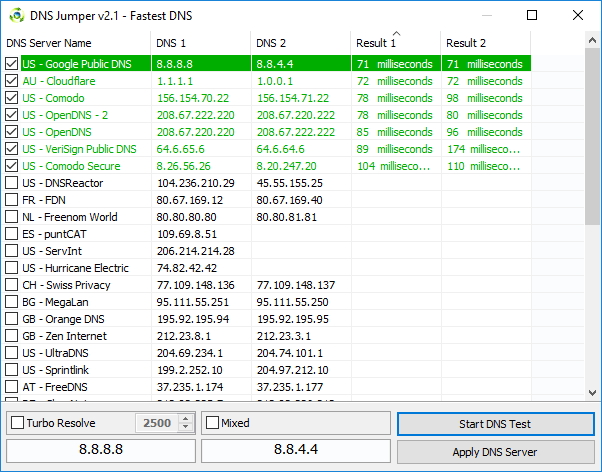Close the DNS Jumper window

578,15
